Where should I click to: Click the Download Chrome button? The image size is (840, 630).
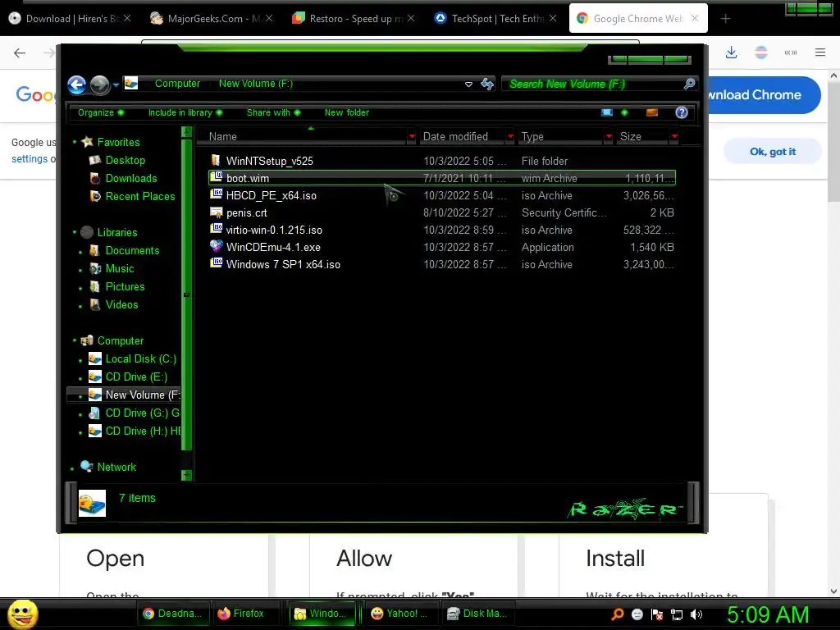(x=765, y=95)
